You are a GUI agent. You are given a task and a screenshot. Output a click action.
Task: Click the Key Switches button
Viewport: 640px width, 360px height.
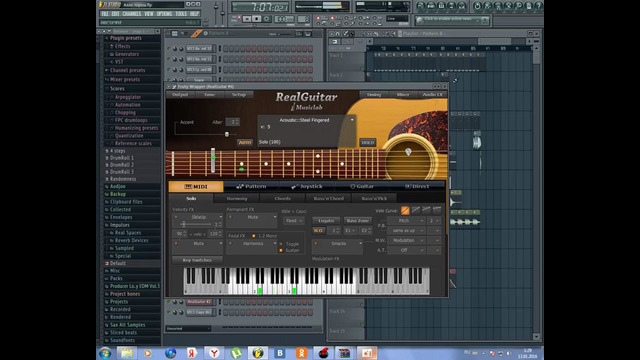pyautogui.click(x=197, y=260)
